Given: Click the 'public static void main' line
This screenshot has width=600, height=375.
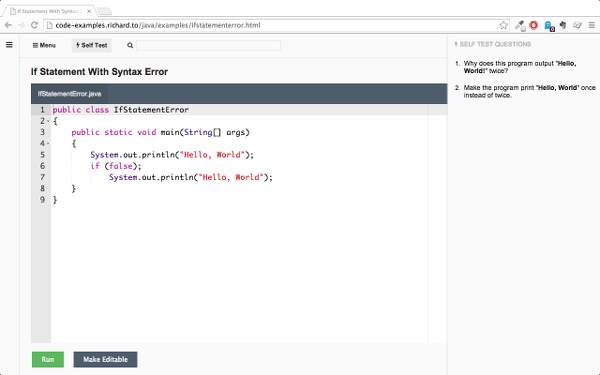Looking at the screenshot, I should [160, 132].
